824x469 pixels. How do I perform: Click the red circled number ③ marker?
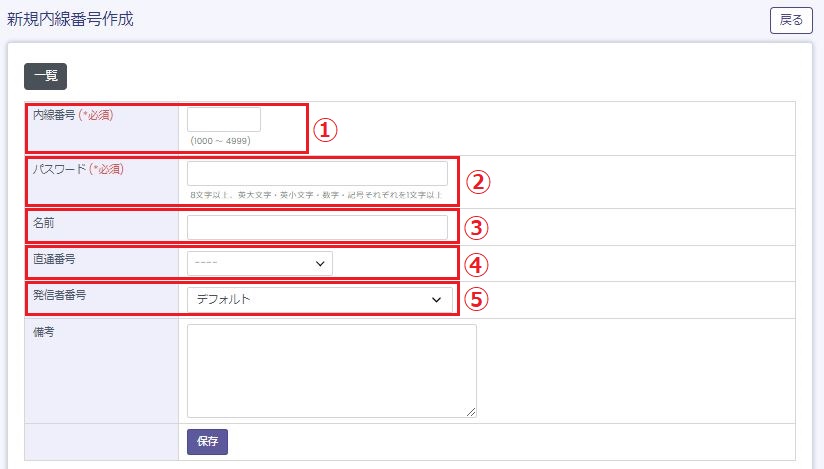point(477,227)
